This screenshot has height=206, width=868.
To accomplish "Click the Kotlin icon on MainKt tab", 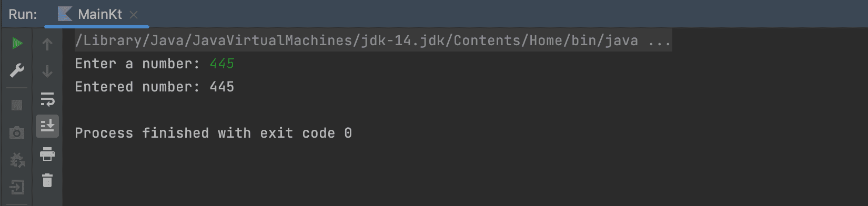I will pos(65,14).
